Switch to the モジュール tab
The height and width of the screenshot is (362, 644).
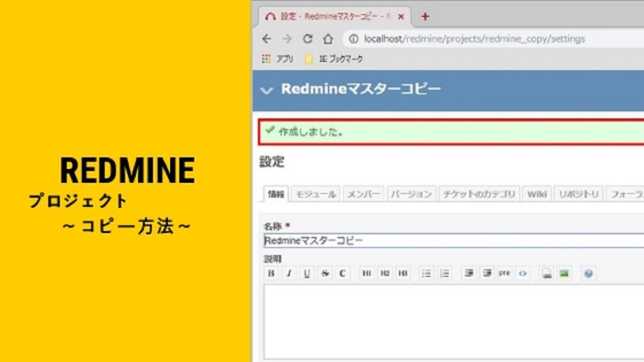coord(316,194)
